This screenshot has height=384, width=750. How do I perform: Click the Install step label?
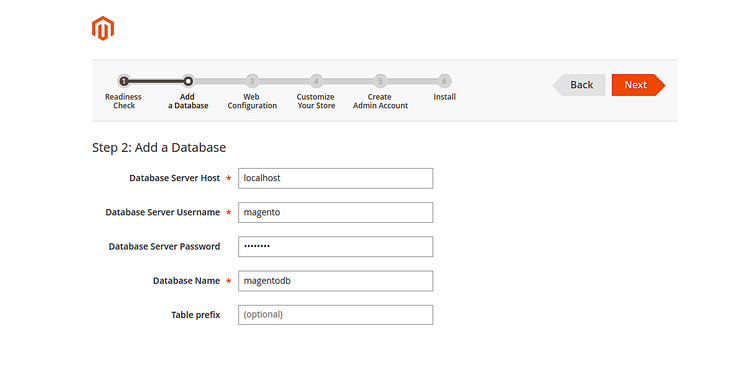(x=444, y=97)
